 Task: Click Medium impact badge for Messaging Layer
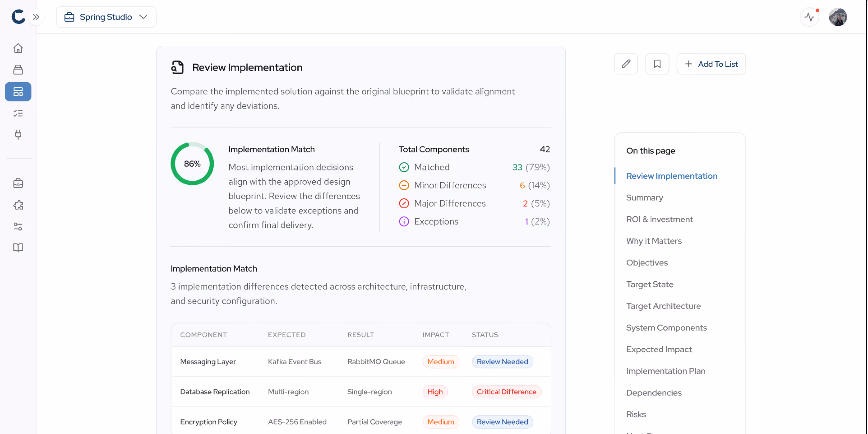pos(441,362)
